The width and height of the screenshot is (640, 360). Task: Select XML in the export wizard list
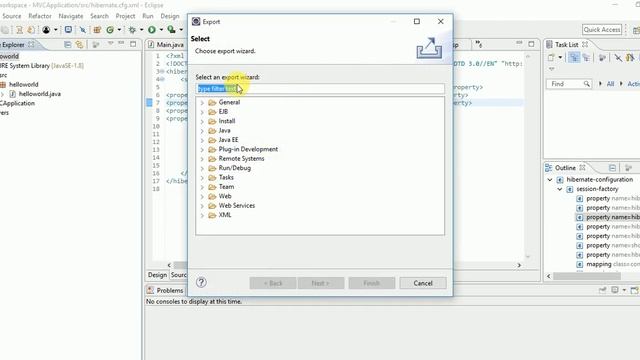click(225, 215)
